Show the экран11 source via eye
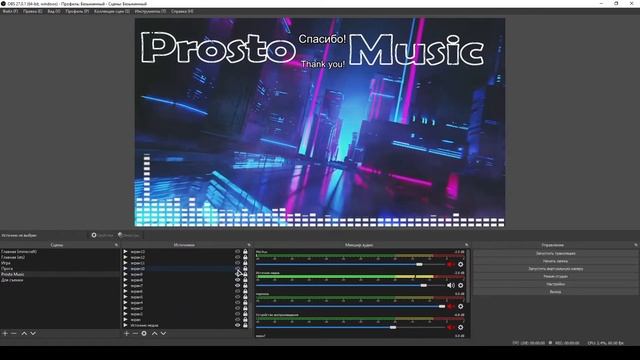This screenshot has height=360, width=640. 238,263
